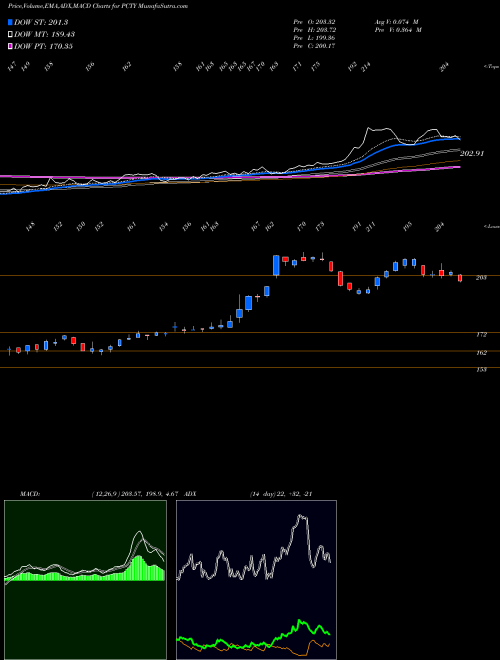500x660 pixels.
Task: Click the 'Pre V: 0.364 M' volume text
Action: click(x=397, y=30)
